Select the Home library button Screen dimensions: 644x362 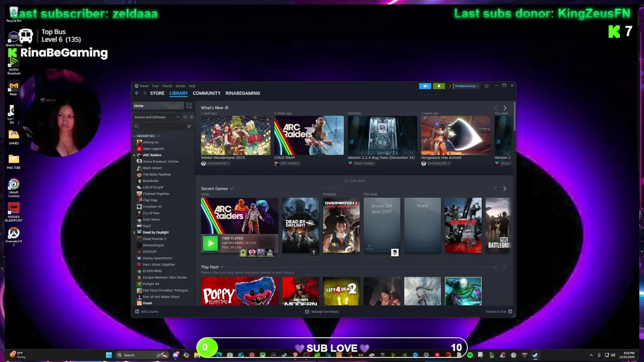pyautogui.click(x=158, y=106)
